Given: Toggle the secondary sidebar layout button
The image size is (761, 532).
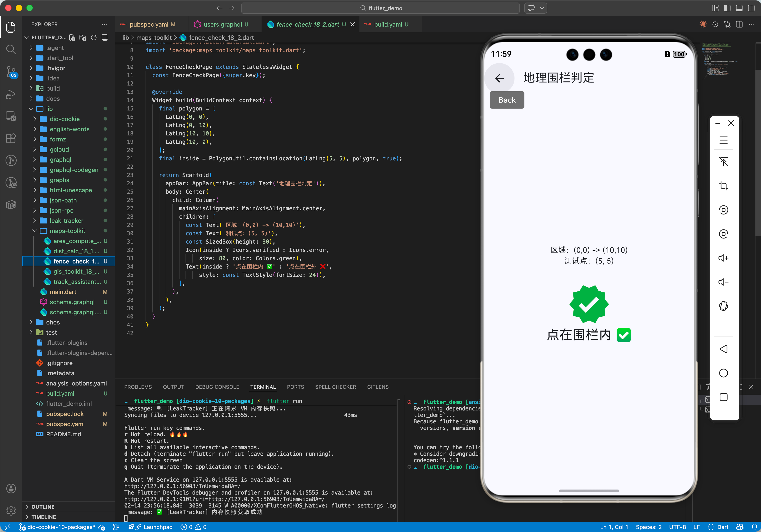Looking at the screenshot, I should 751,8.
